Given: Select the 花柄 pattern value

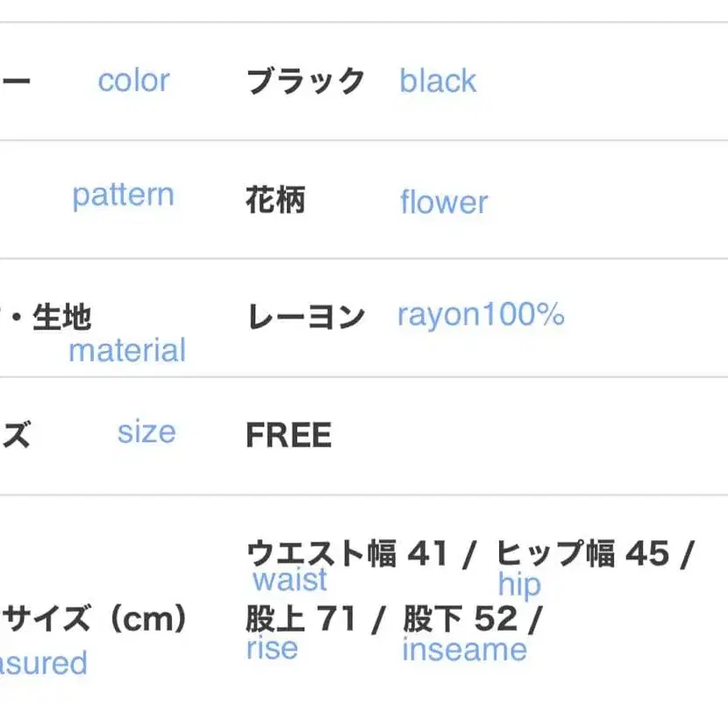Looking at the screenshot, I should point(275,201).
